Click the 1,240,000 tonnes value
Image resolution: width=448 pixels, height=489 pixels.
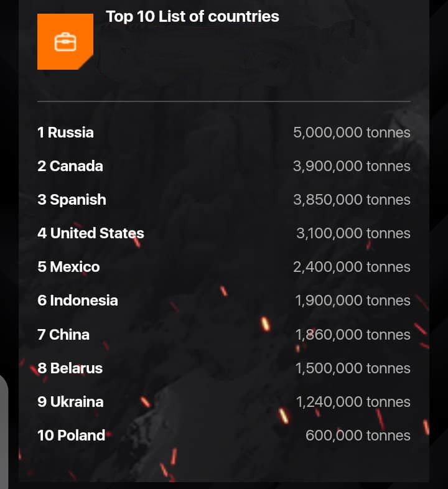[x=353, y=402]
